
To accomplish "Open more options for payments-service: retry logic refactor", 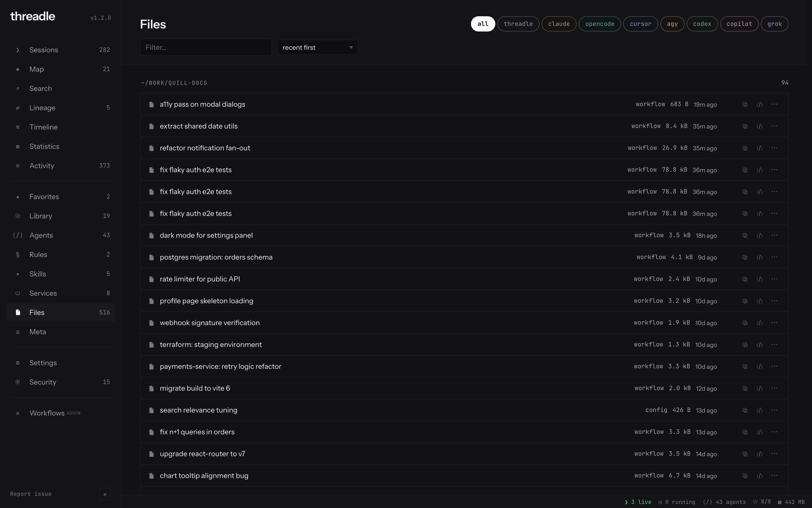I will coord(774,366).
